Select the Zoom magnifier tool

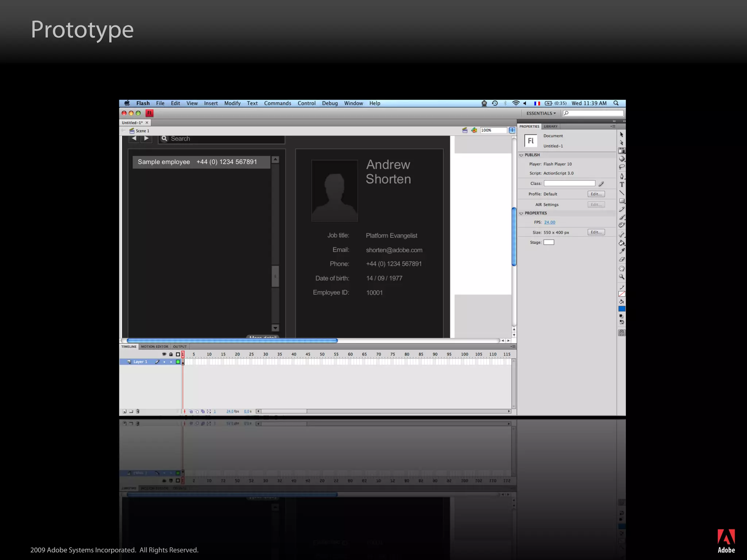(x=622, y=277)
